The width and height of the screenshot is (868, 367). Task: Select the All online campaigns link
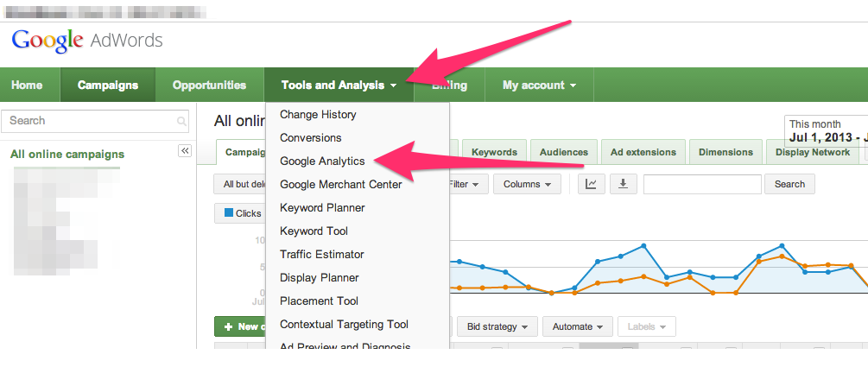pyautogui.click(x=67, y=155)
